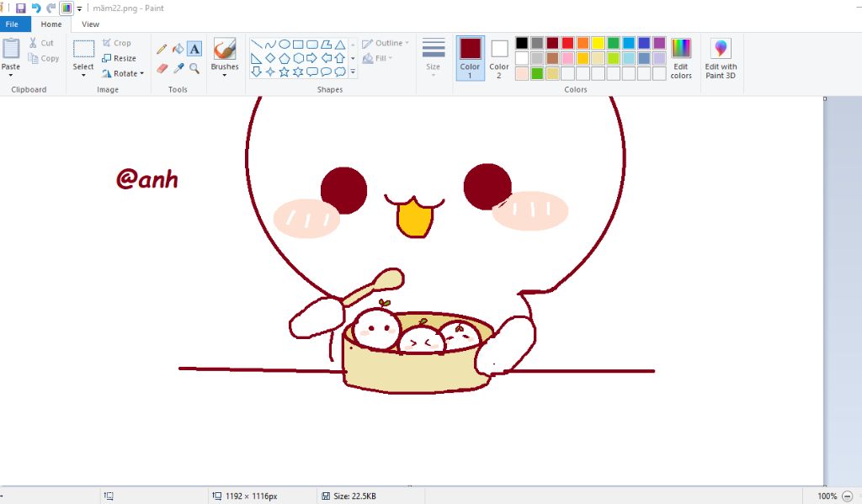Screen dimensions: 862x504
Task: Expand the Select dropdown arrow
Action: pos(83,75)
